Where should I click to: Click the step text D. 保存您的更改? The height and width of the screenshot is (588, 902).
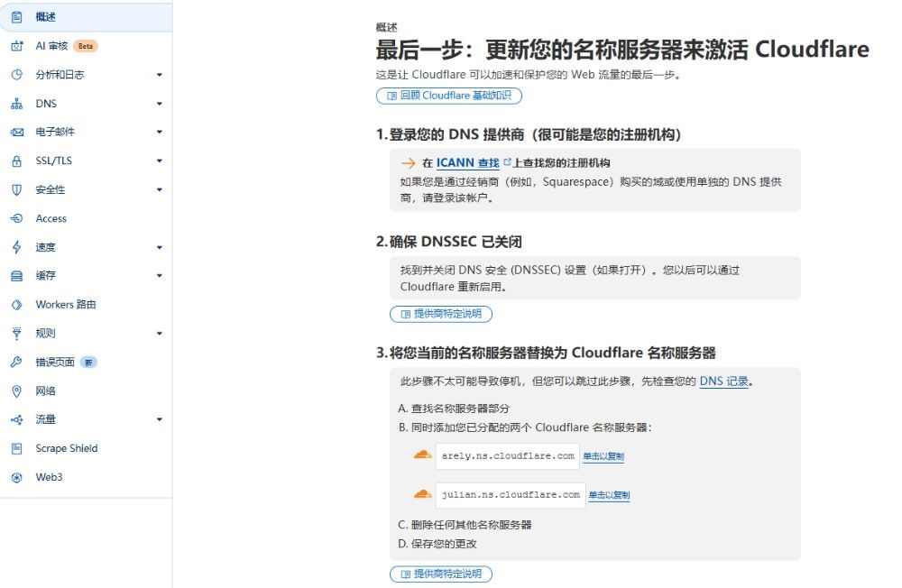[x=437, y=544]
